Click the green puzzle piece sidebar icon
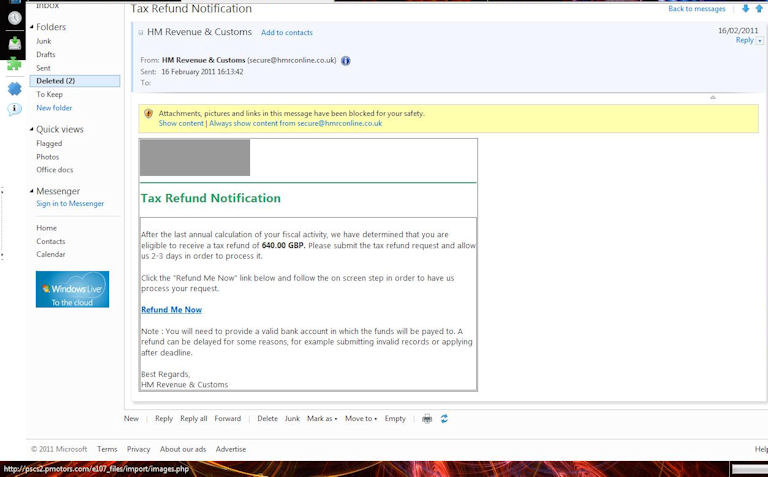Image resolution: width=768 pixels, height=477 pixels. pyautogui.click(x=14, y=63)
